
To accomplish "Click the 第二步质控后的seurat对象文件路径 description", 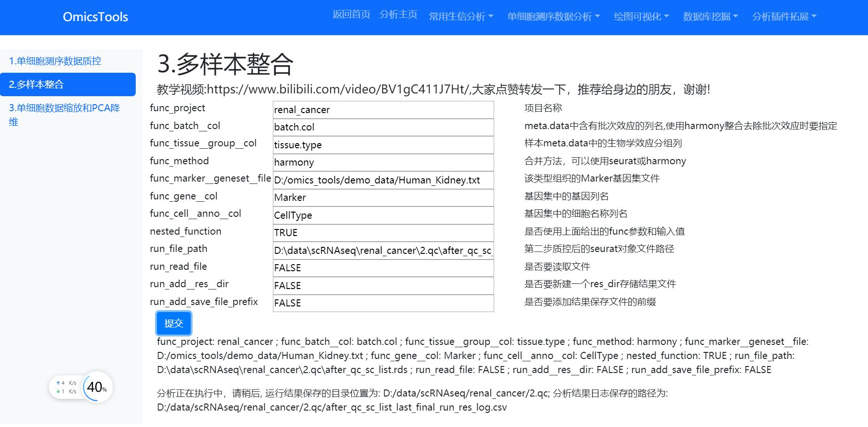I will [599, 249].
